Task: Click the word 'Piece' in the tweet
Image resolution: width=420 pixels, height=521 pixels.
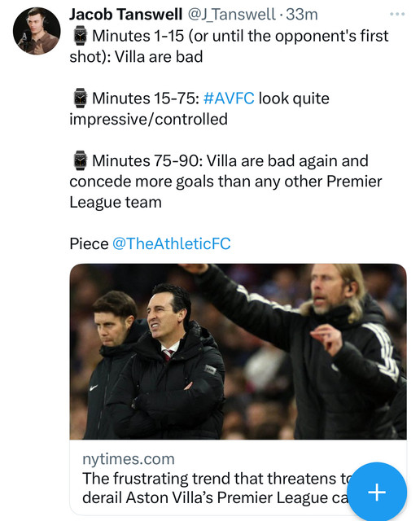Action: tap(89, 243)
